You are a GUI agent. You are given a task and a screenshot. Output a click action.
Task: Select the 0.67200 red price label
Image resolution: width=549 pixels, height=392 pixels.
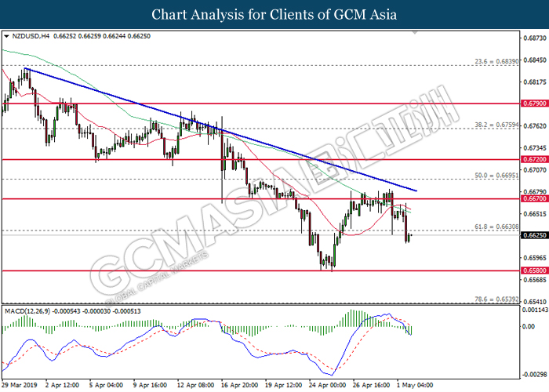click(x=535, y=159)
